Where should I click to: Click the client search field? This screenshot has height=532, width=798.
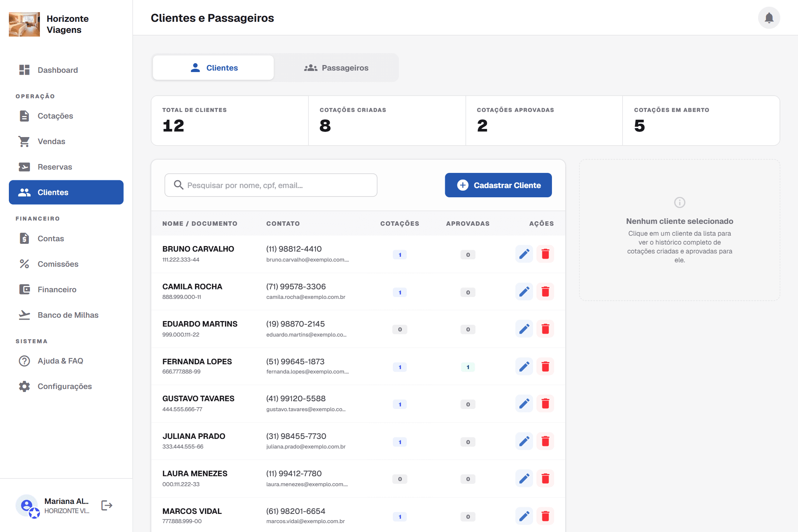(271, 185)
